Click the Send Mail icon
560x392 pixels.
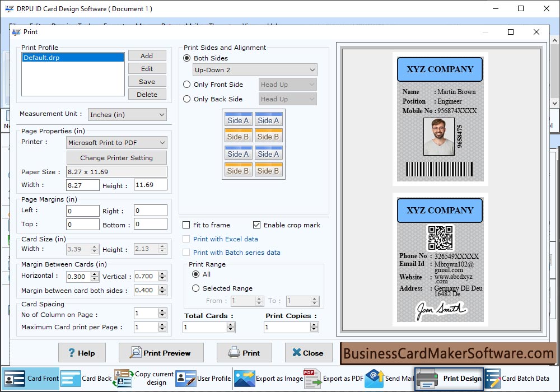click(x=374, y=379)
